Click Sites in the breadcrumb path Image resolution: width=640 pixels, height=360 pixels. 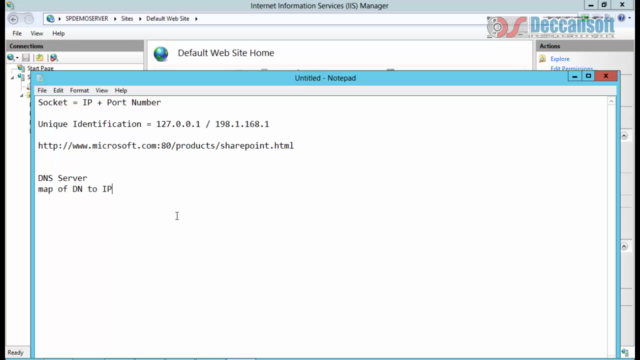point(127,19)
